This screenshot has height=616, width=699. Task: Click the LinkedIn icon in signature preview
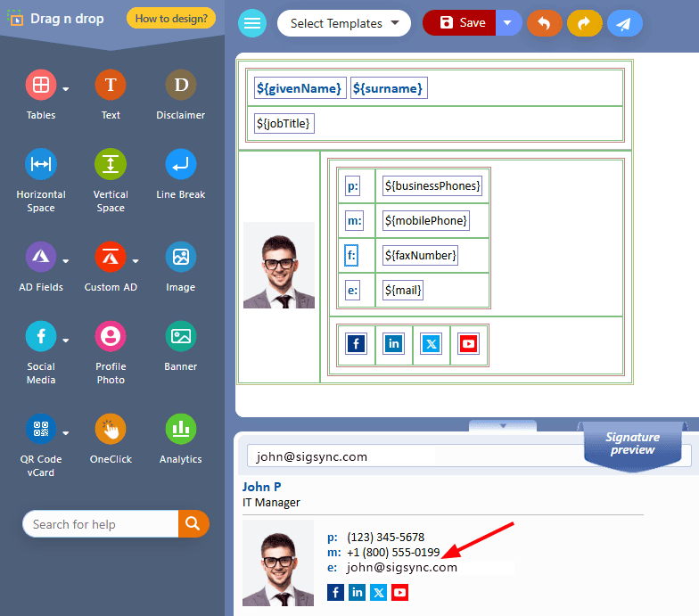tap(357, 592)
